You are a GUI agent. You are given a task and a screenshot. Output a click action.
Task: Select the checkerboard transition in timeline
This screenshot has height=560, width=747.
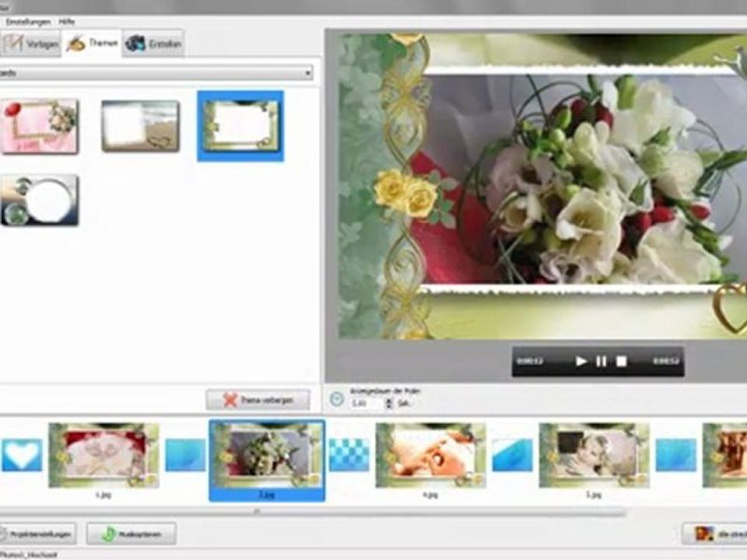349,455
